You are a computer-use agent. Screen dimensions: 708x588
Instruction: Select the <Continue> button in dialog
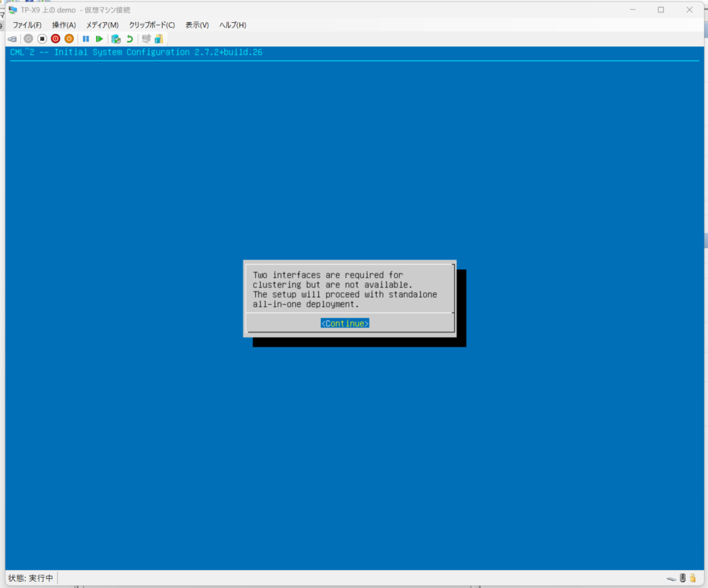point(345,323)
